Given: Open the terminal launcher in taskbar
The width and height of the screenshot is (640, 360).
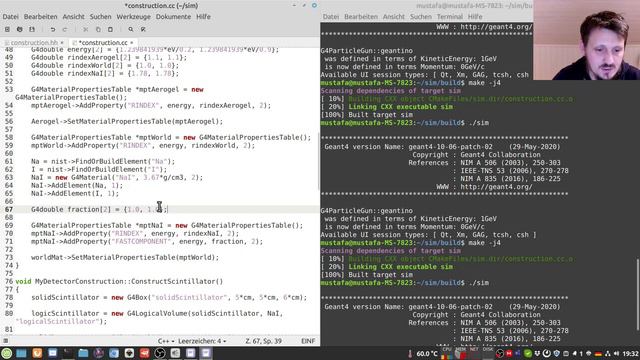Looking at the screenshot, I should pos(68,353).
